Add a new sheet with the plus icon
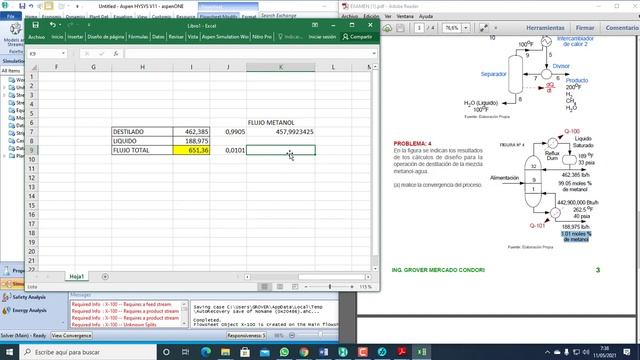 (x=105, y=277)
